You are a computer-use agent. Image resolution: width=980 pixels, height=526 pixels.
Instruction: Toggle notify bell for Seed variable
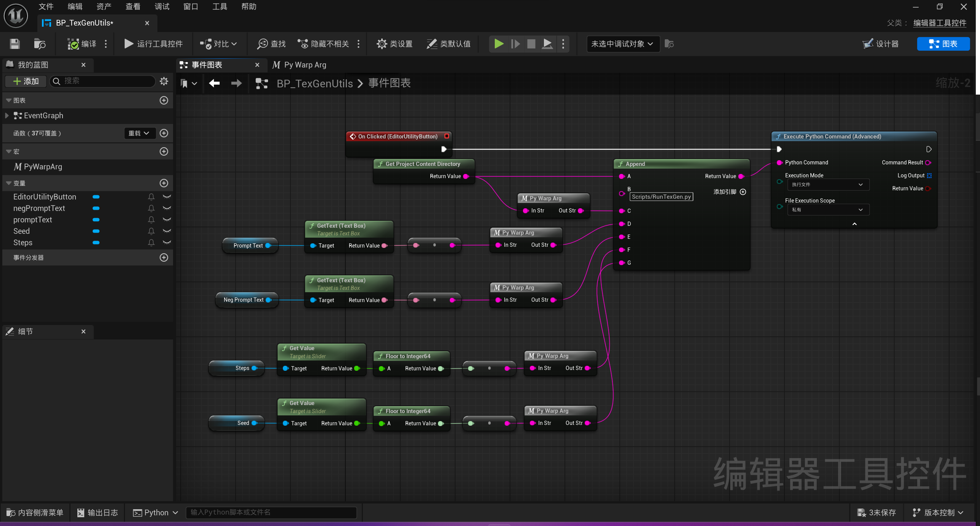[151, 231]
